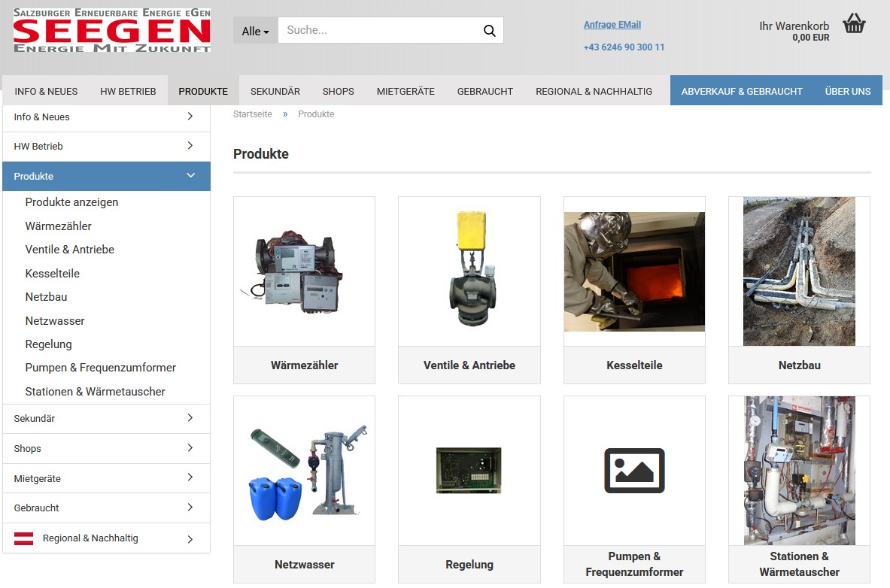Collapse the Produkte sidebar section
This screenshot has width=890, height=588.
point(190,176)
